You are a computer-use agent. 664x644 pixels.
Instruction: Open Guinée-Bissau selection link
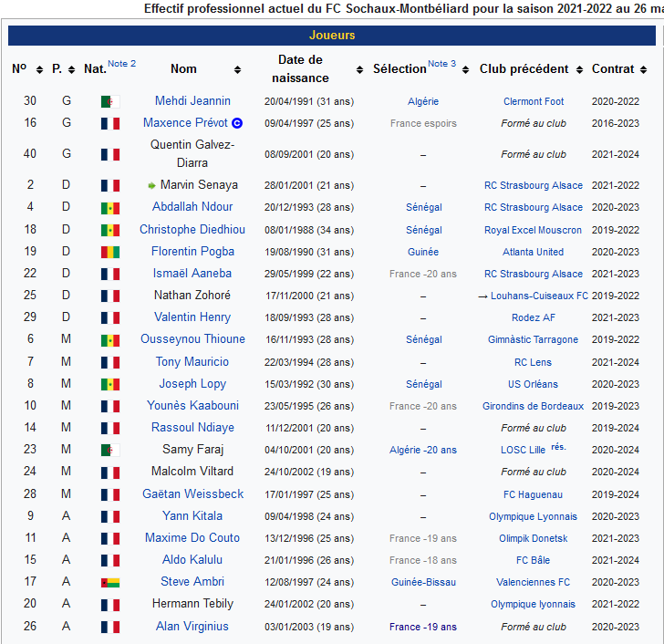click(423, 583)
